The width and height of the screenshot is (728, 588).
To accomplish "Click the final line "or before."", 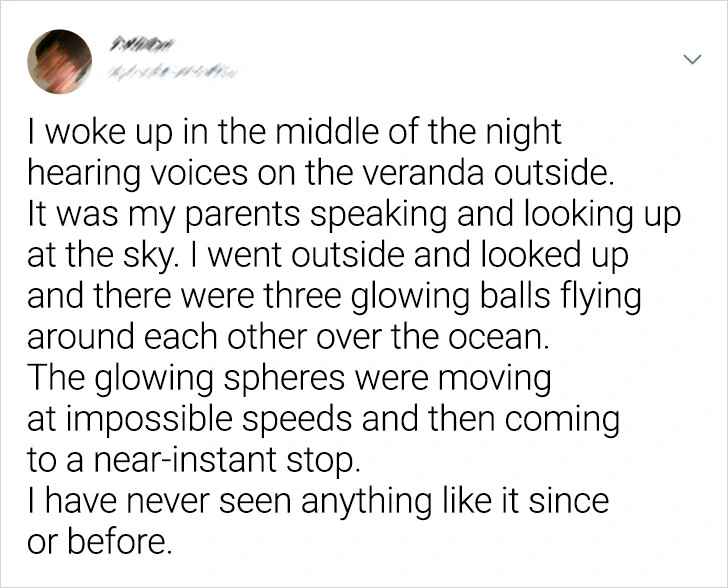I will 100,543.
